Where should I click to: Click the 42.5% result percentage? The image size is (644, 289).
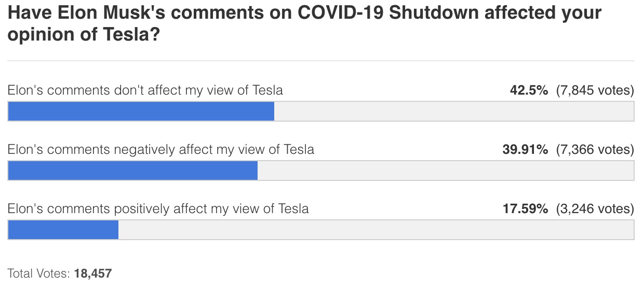(529, 90)
